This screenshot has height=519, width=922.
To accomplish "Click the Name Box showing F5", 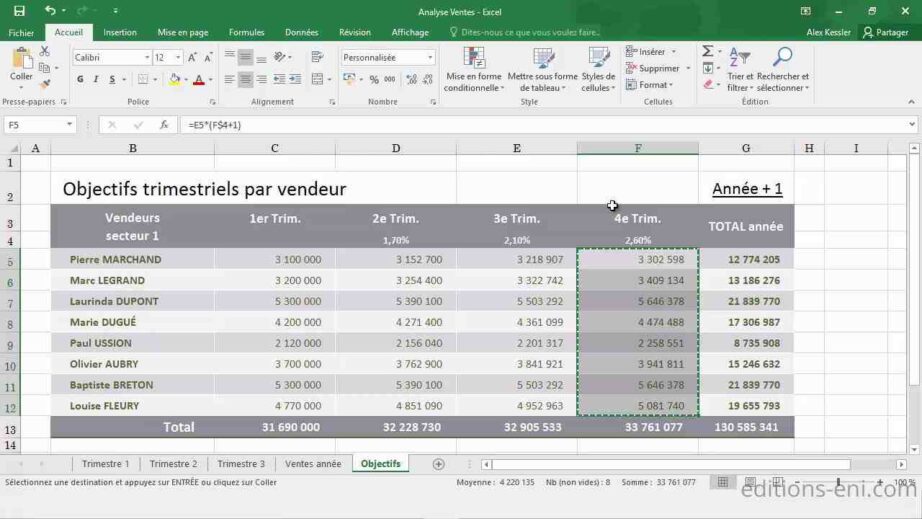I will click(x=39, y=125).
